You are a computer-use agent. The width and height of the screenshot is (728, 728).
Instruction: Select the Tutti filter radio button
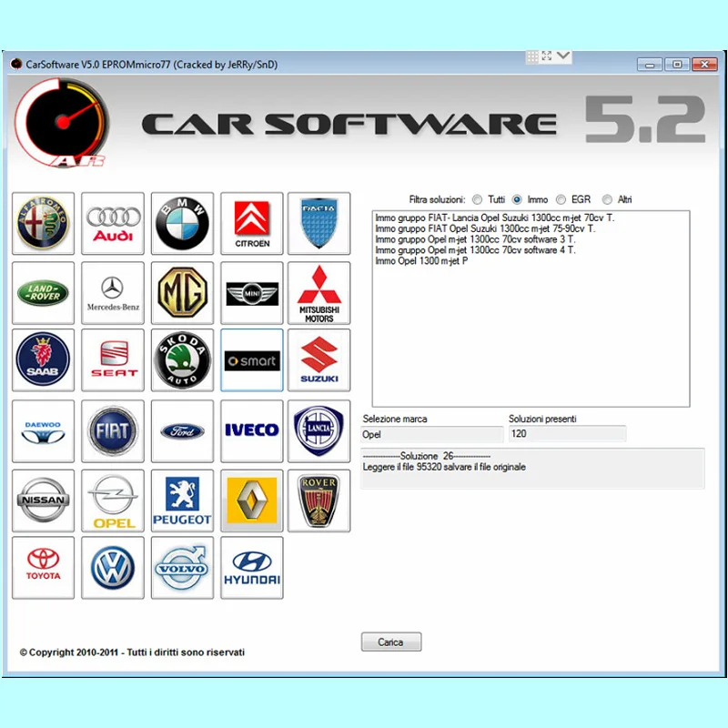click(477, 199)
